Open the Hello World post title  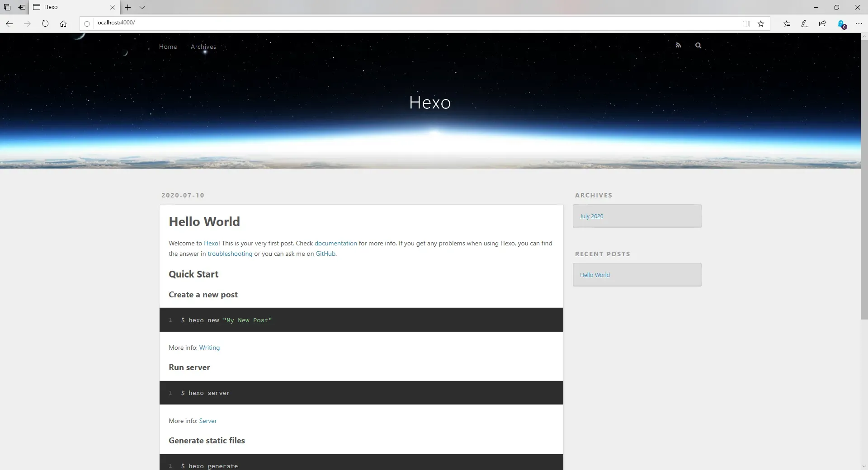[x=204, y=221]
